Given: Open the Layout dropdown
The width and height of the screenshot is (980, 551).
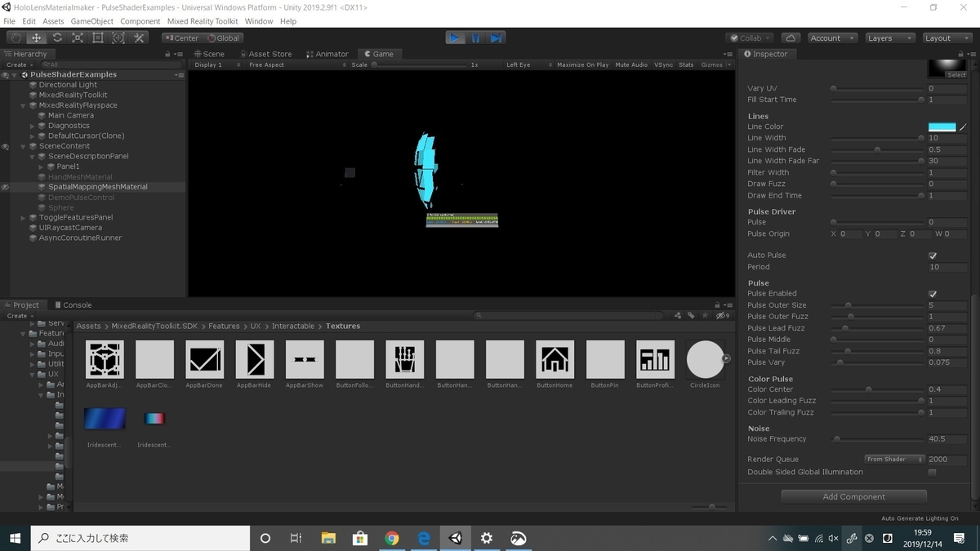Looking at the screenshot, I should coord(946,38).
